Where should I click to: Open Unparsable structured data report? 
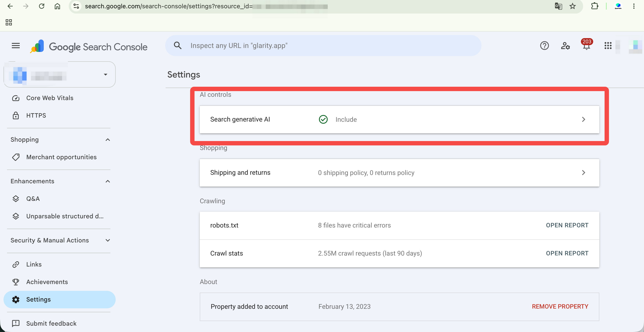60,216
